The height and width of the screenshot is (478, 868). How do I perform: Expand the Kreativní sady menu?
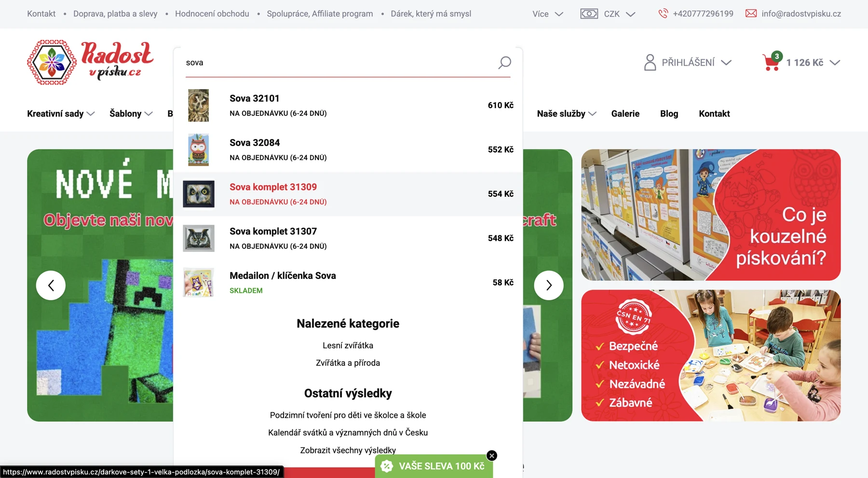(x=61, y=114)
